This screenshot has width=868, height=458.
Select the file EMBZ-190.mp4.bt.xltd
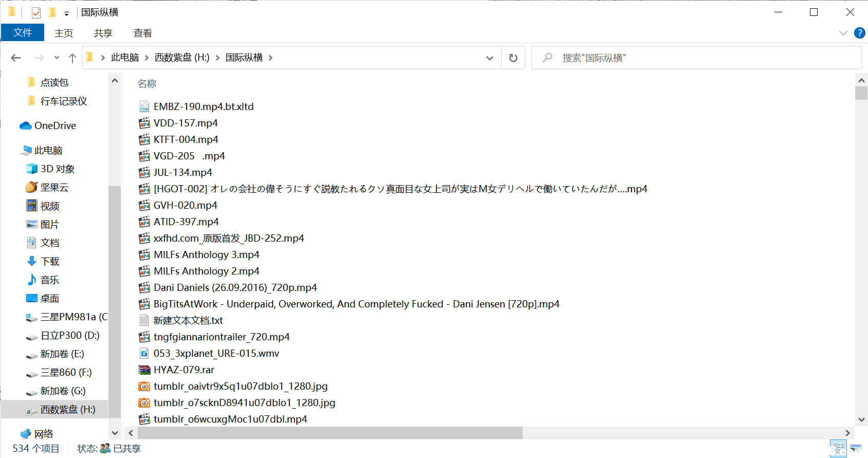[x=204, y=106]
